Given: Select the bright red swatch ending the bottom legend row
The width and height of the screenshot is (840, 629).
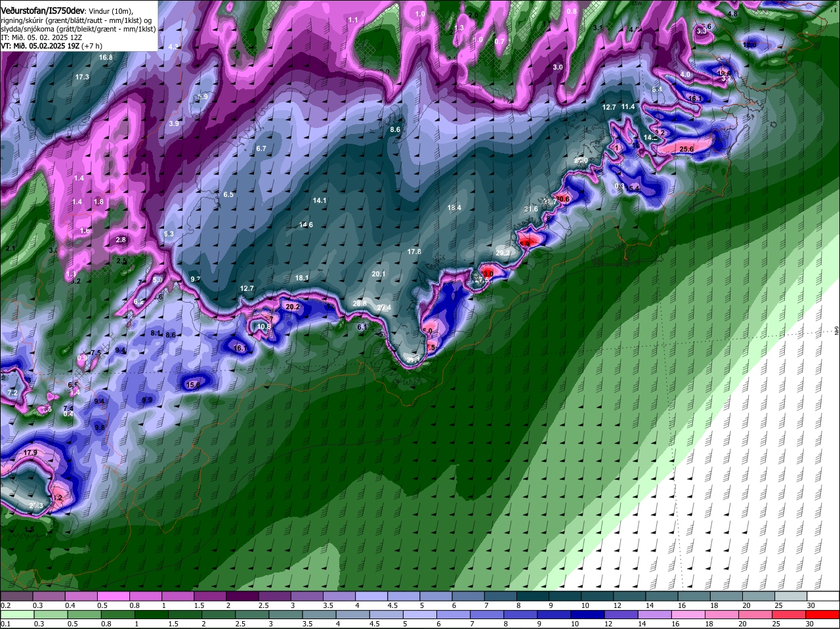Looking at the screenshot, I should pyautogui.click(x=823, y=615).
